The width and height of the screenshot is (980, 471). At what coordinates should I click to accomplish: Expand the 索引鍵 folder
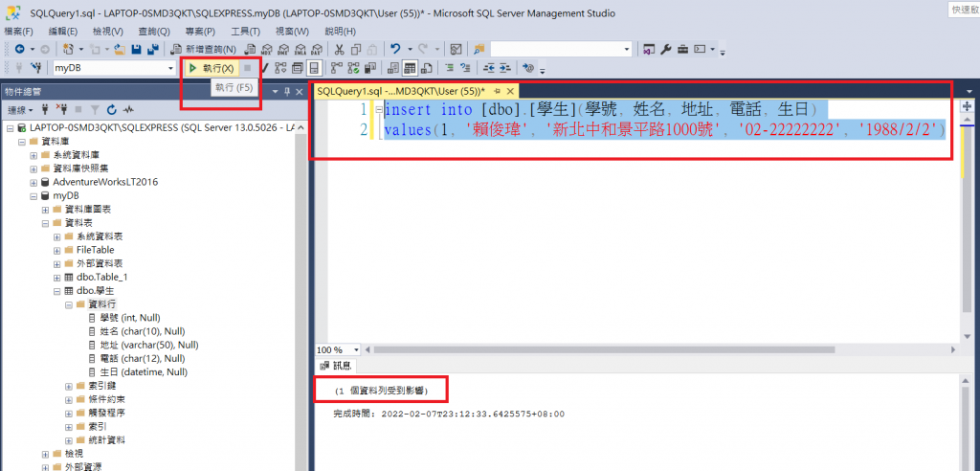[69, 385]
